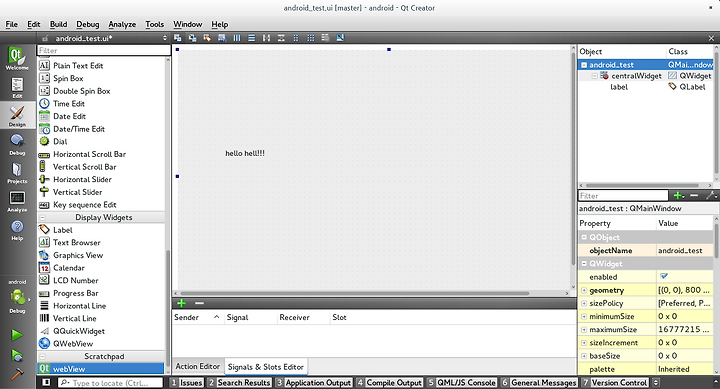Lay out horizontally in splitter

pyautogui.click(x=266, y=38)
